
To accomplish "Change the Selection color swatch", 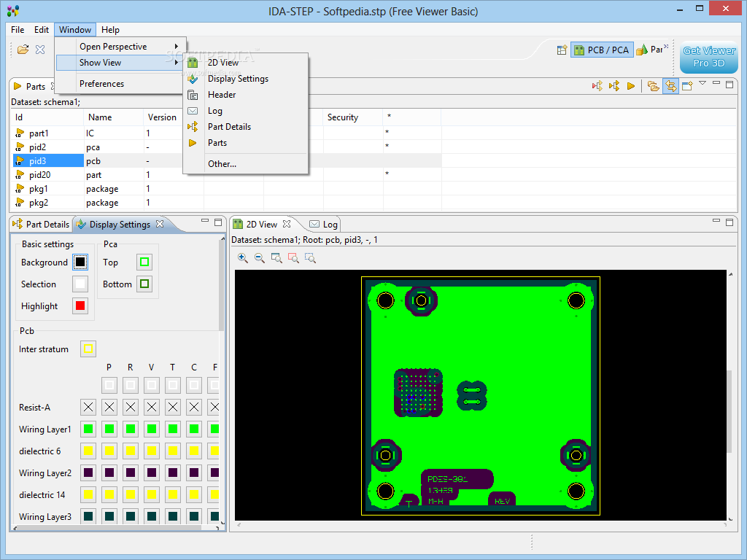I will [80, 284].
